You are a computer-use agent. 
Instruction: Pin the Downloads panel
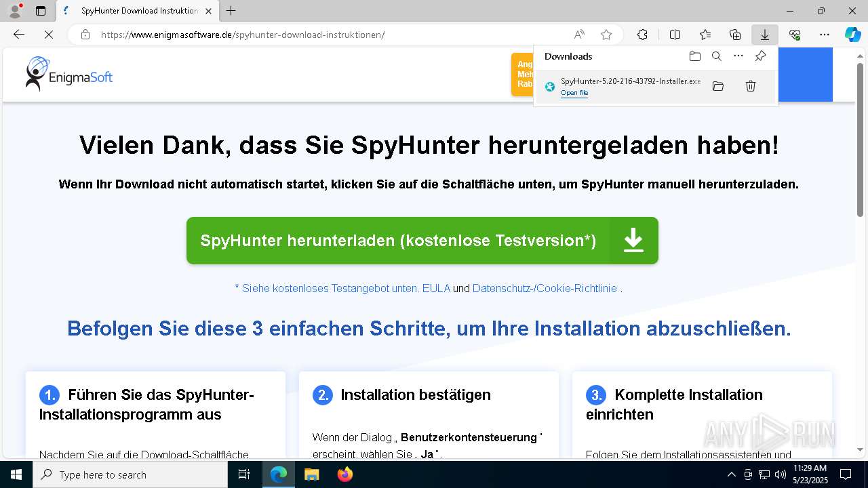coord(760,56)
